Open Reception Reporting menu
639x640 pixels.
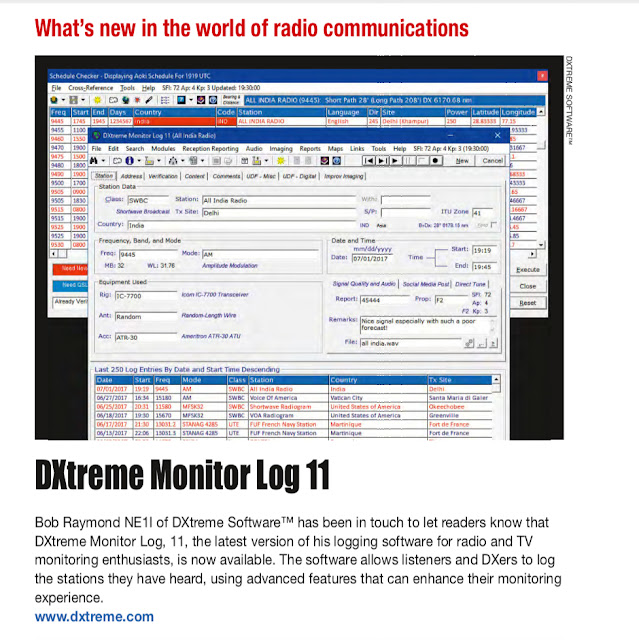click(x=210, y=149)
